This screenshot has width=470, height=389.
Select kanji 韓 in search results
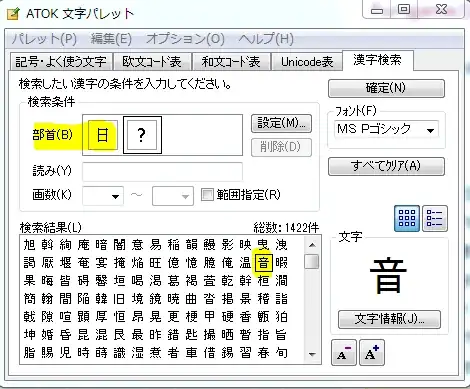101,299
